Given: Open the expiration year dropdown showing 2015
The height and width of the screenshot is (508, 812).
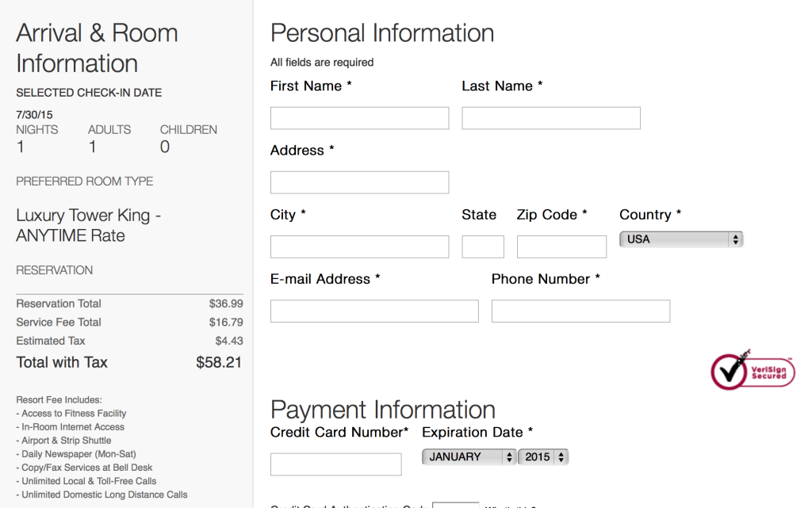Looking at the screenshot, I should pos(543,456).
